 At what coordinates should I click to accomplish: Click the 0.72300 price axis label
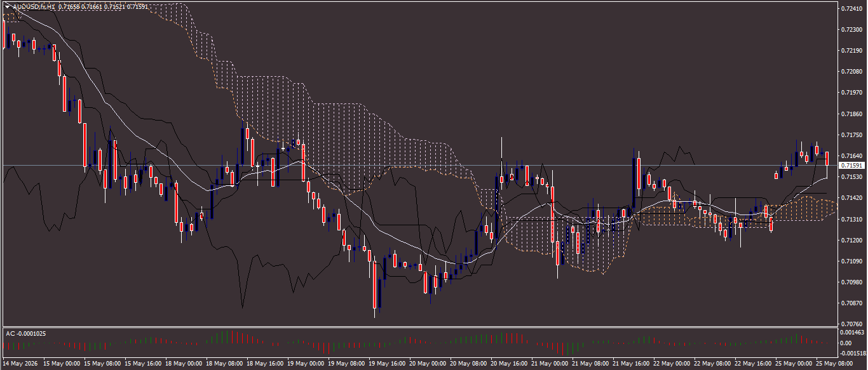tap(850, 30)
